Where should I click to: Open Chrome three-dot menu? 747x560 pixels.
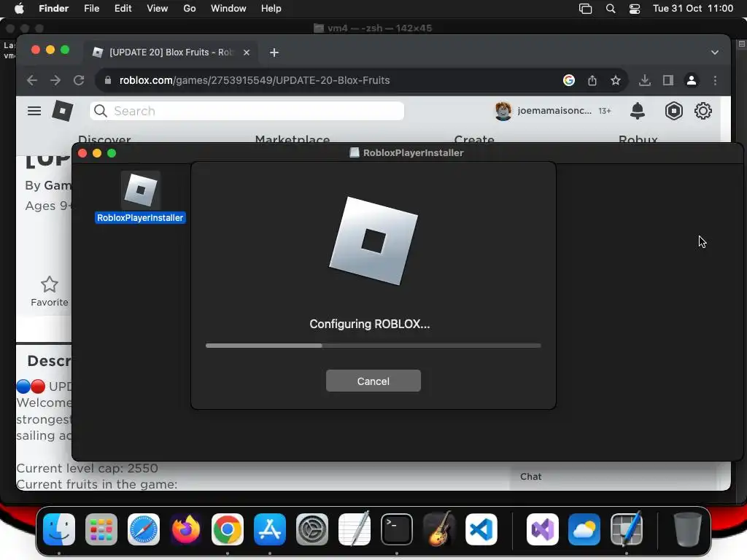click(x=715, y=80)
